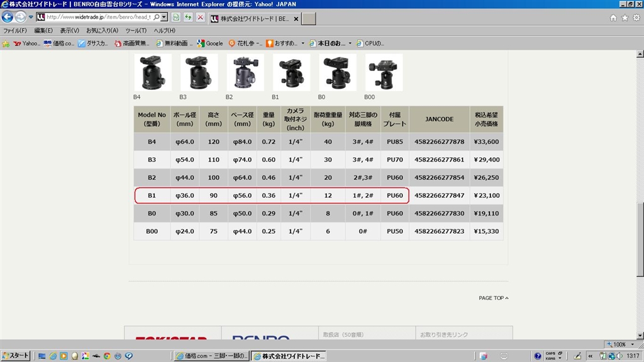Open the recent pages history dropdown arrow

(x=31, y=17)
